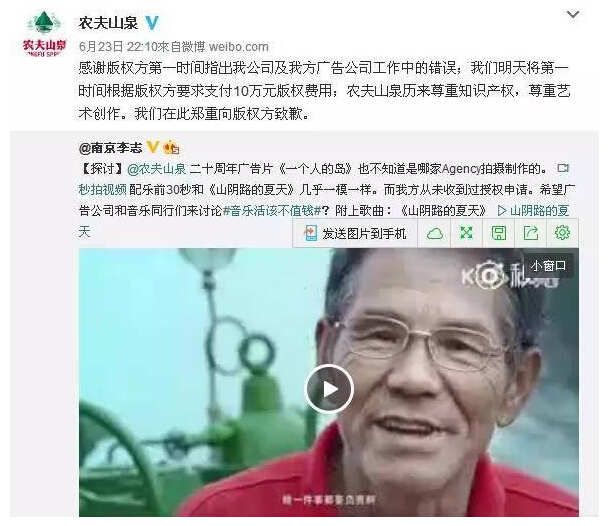The width and height of the screenshot is (611, 526).
Task: Click the cloud save icon
Action: [x=434, y=233]
